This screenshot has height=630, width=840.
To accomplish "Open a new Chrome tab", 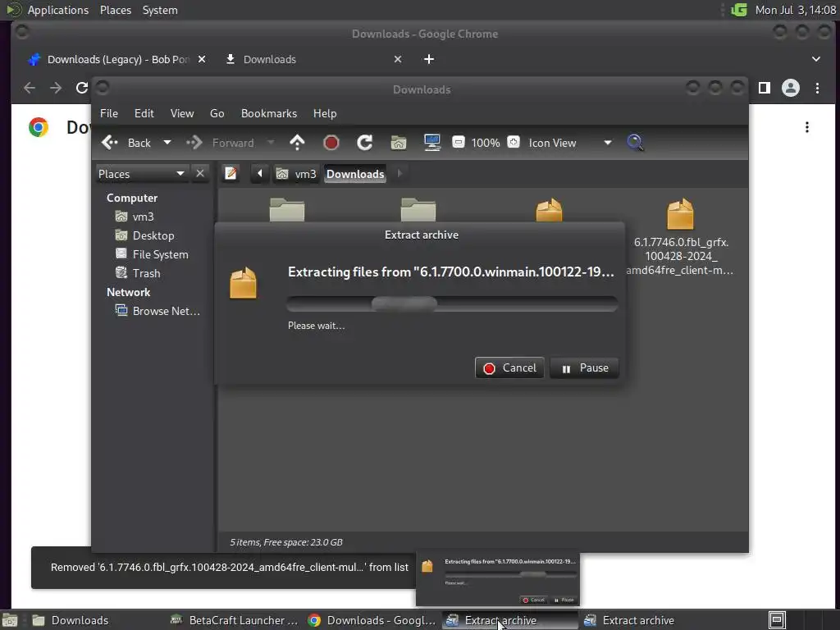I will pos(429,59).
